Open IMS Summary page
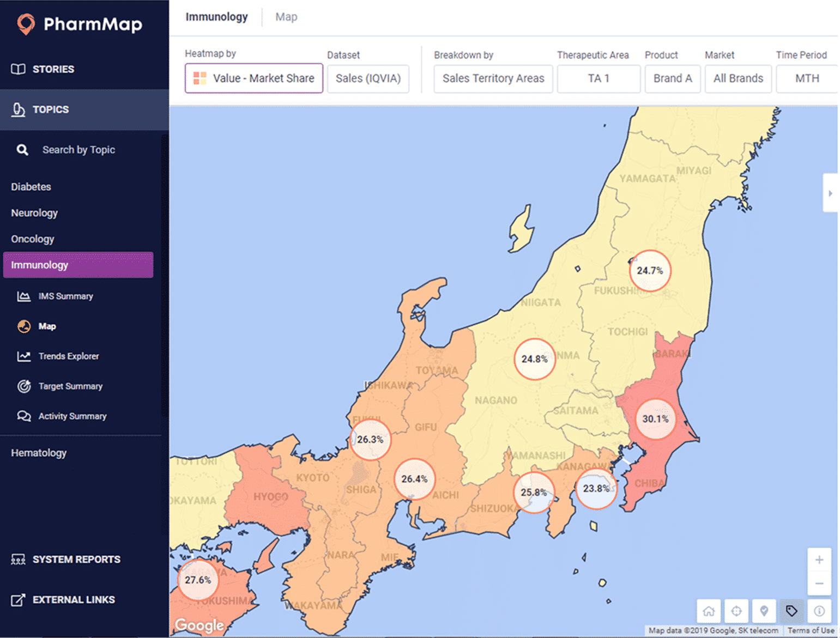This screenshot has height=638, width=840. [65, 296]
